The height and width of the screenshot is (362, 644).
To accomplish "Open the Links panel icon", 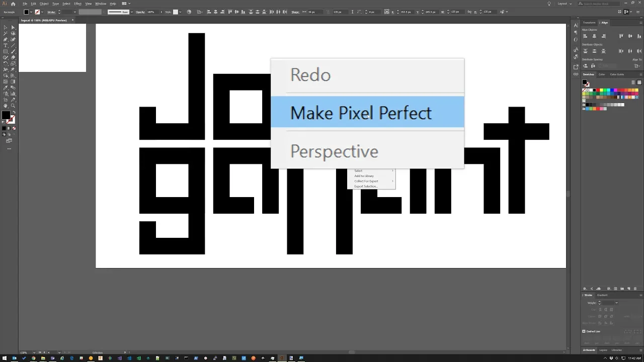I will click(576, 74).
